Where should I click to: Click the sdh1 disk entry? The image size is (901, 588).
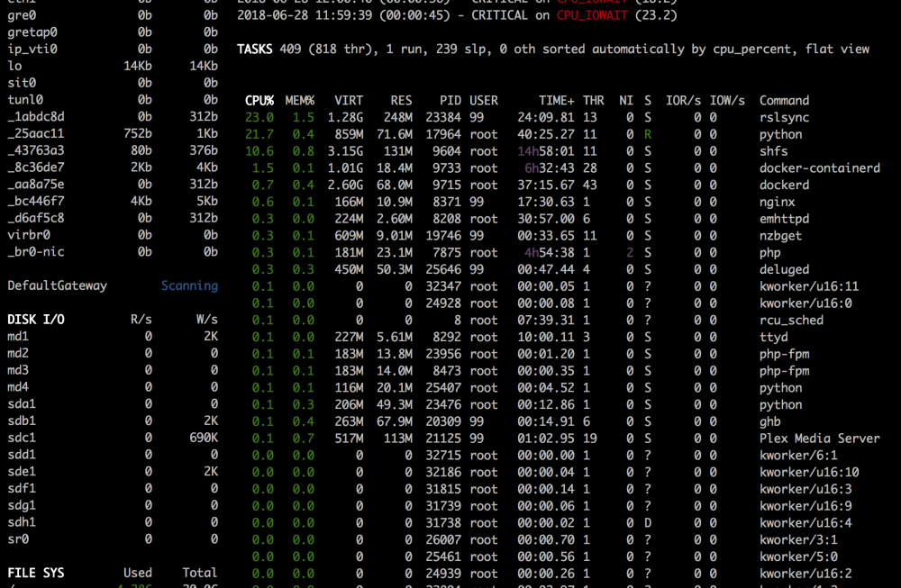(x=22, y=522)
